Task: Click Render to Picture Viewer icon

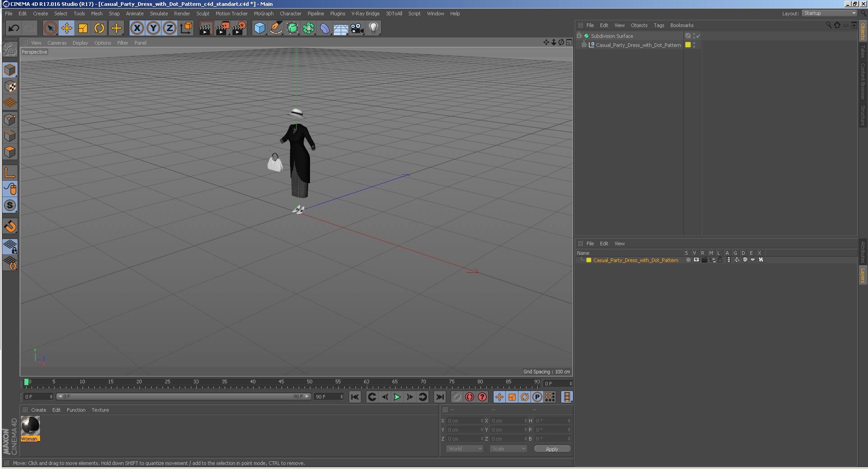Action: pos(222,28)
